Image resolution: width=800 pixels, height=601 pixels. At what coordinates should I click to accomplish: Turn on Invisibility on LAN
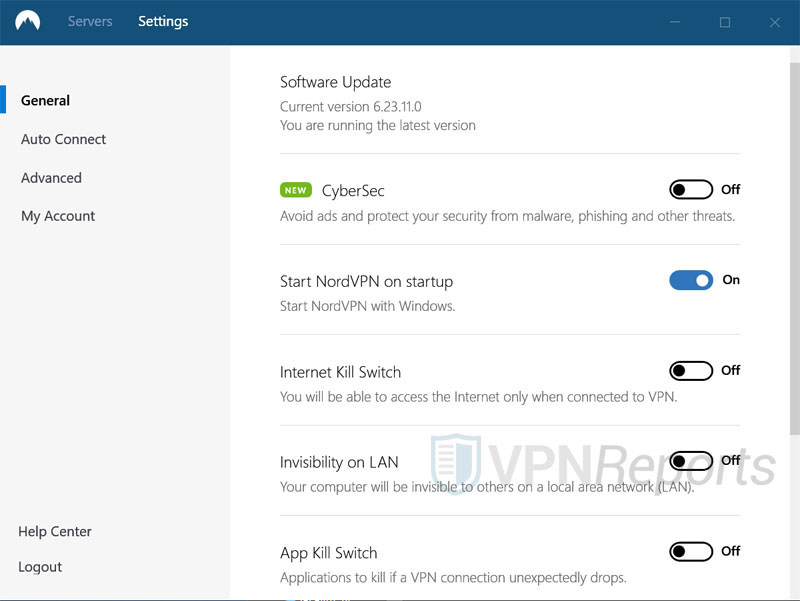click(691, 461)
